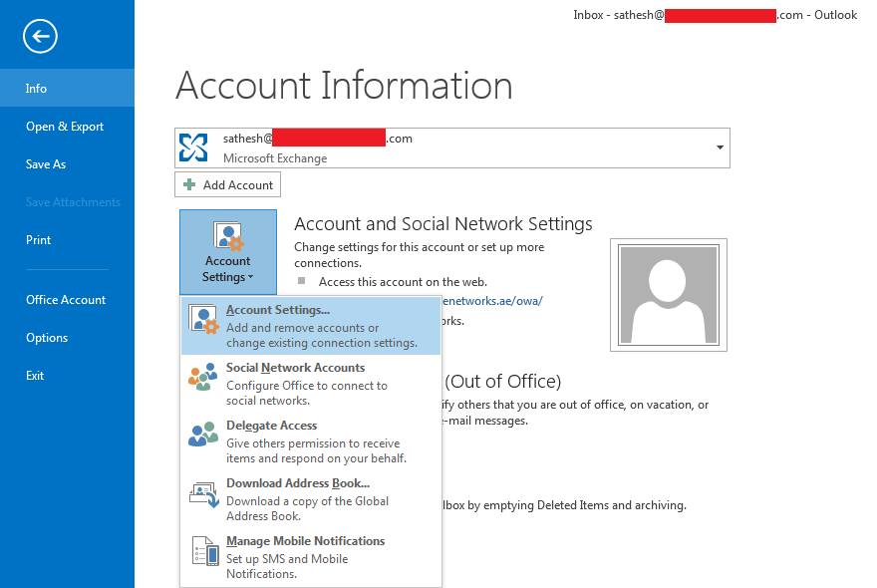The width and height of the screenshot is (877, 588).
Task: Choose Delegate Access menu entry
Action: pos(311,441)
